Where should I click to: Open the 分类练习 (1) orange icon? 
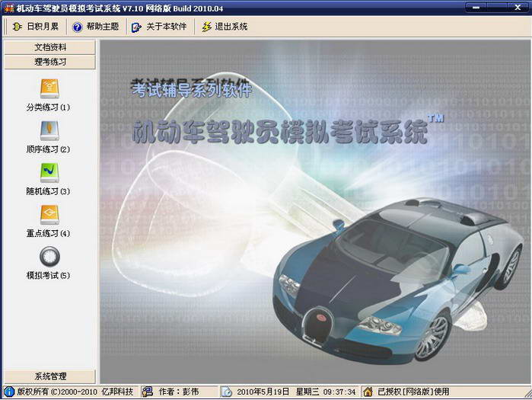click(x=49, y=88)
